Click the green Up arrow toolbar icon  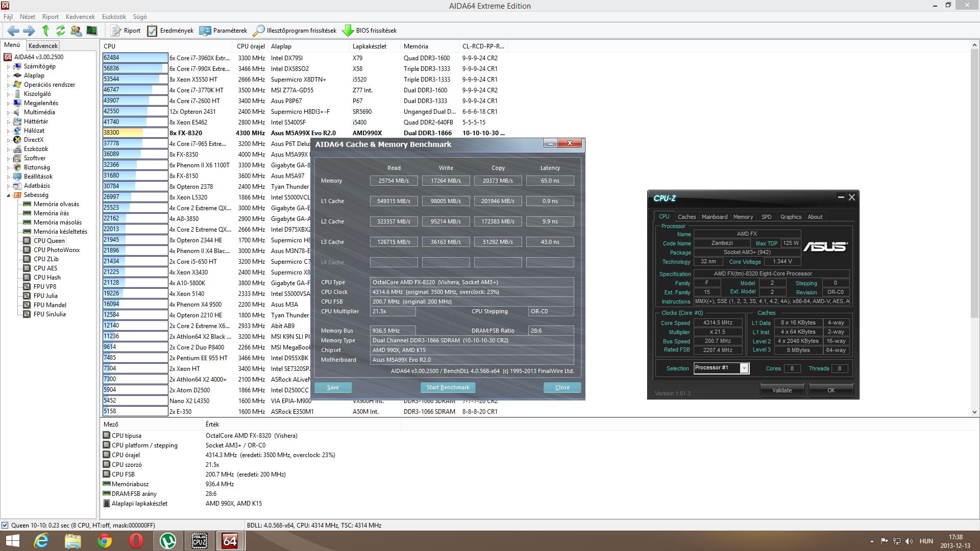pyautogui.click(x=45, y=31)
